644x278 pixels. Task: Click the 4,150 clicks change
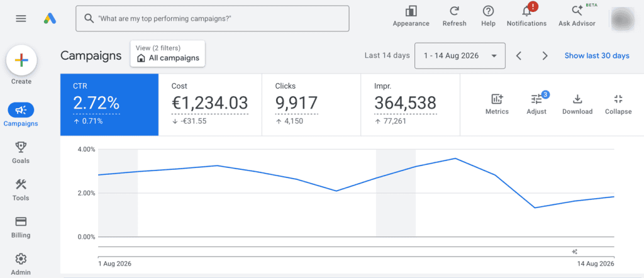click(x=289, y=121)
